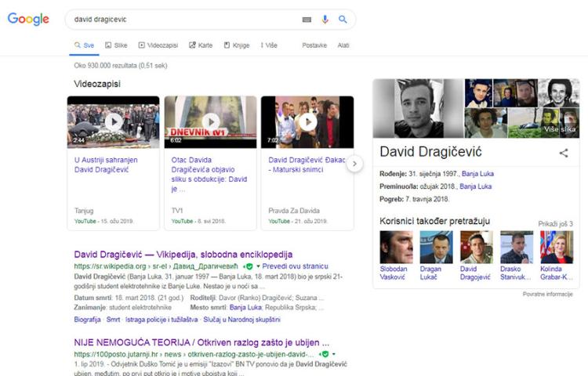Open the 'U Austriji sahranjen David Dragičević' video link
The height and width of the screenshot is (376, 588).
point(106,164)
